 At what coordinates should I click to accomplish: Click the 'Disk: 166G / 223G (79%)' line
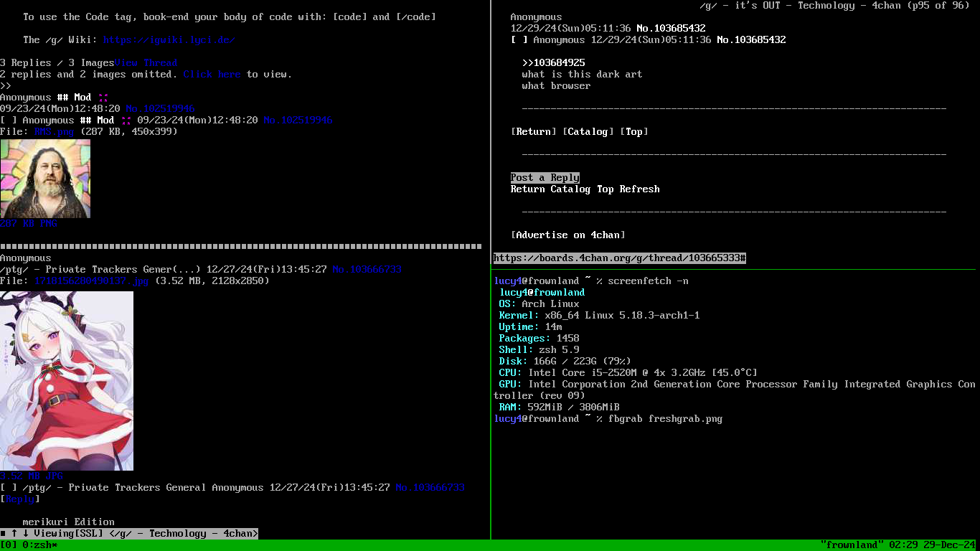tap(565, 361)
